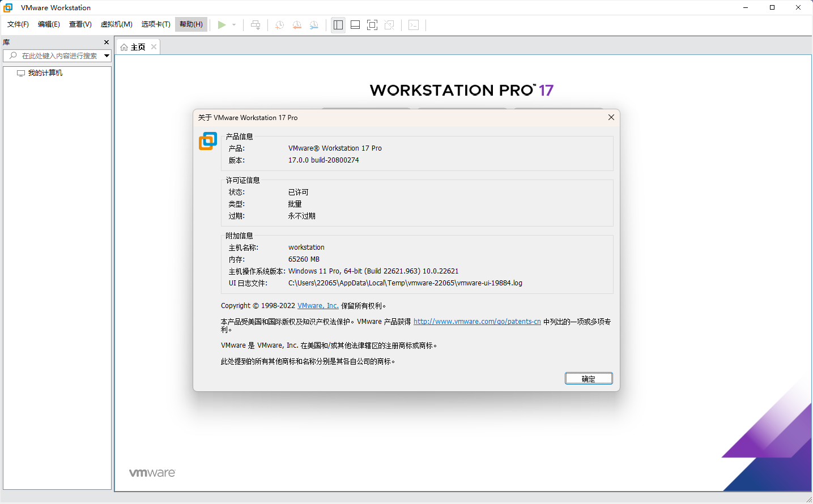Click the VMware Workstation title bar icon
Image resolution: width=813 pixels, height=504 pixels.
[8, 7]
